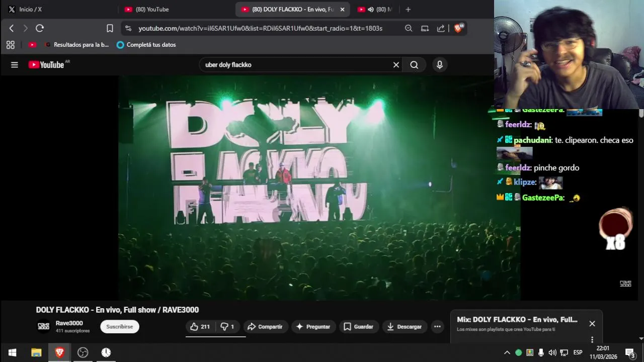Save the video with Guardar
Viewport: 644px width, 362px height.
[358, 327]
